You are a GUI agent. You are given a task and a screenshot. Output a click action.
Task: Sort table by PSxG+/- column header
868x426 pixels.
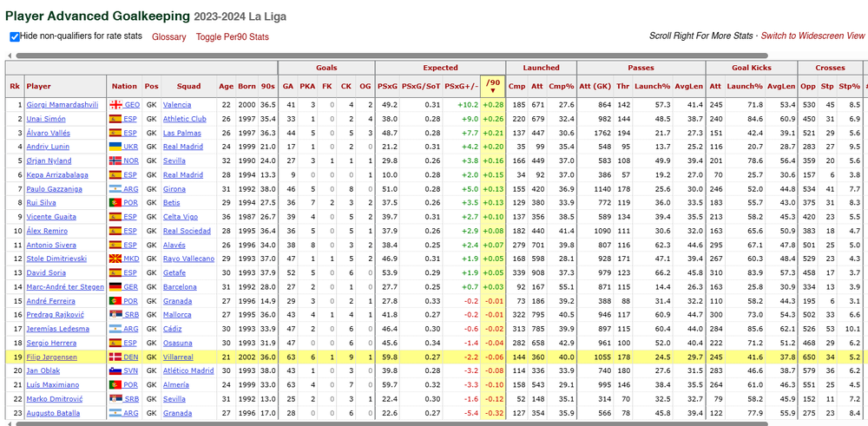click(x=462, y=86)
